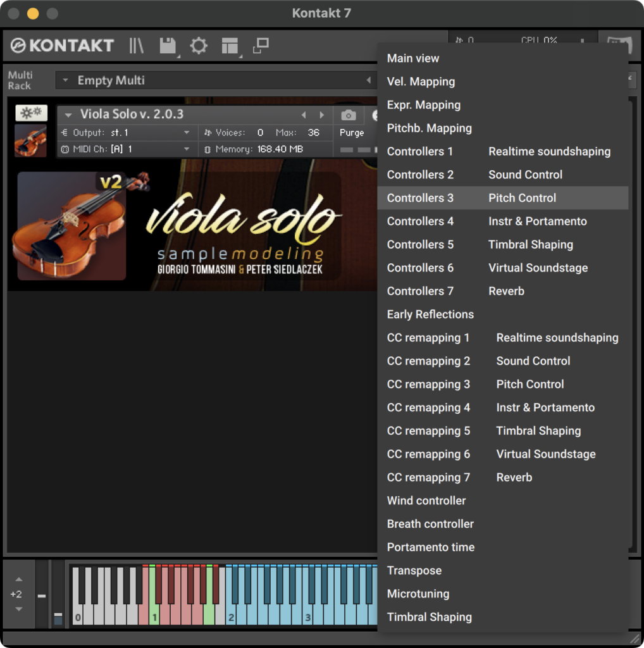Viewport: 644px width, 648px height.
Task: Choose Controllers 7 Reverb
Action: click(x=503, y=291)
